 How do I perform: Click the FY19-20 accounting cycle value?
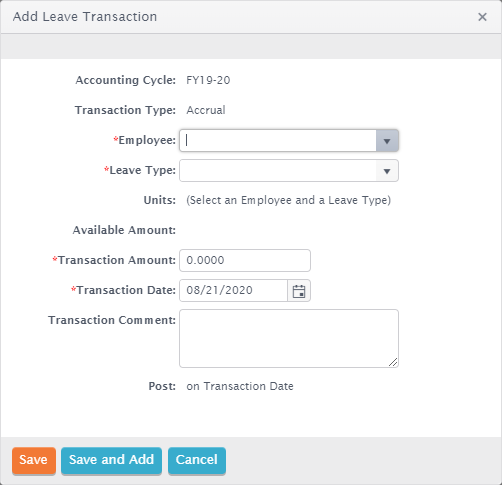208,80
